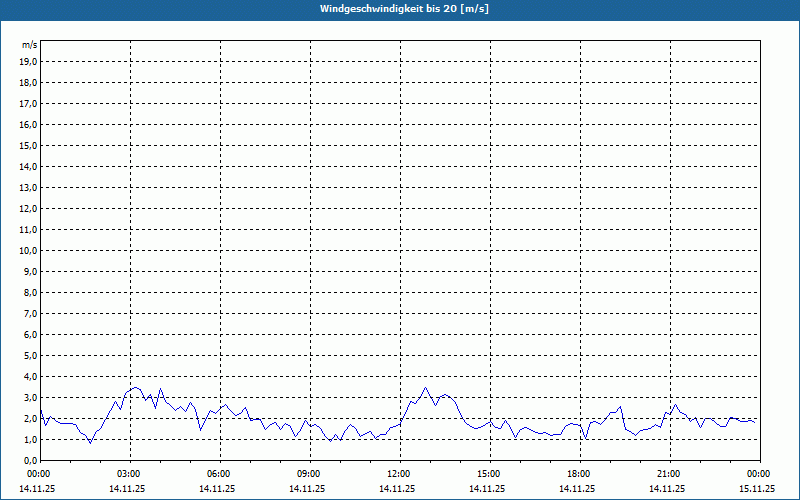The image size is (800, 500).
Task: Select the '5,0' y-axis value
Action: (x=30, y=355)
